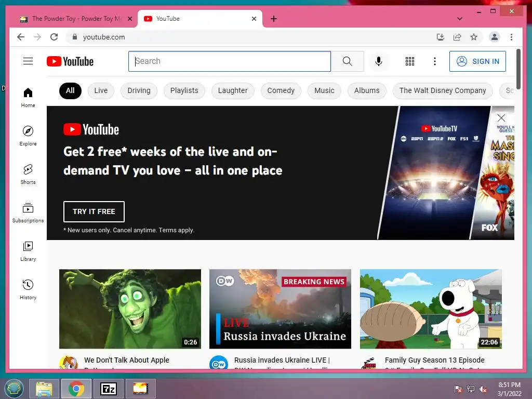The height and width of the screenshot is (399, 532).
Task: Bookmark this page with the star icon
Action: click(474, 37)
